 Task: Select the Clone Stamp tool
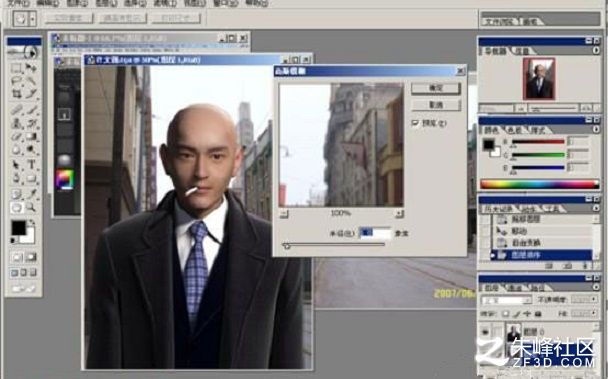click(16, 123)
